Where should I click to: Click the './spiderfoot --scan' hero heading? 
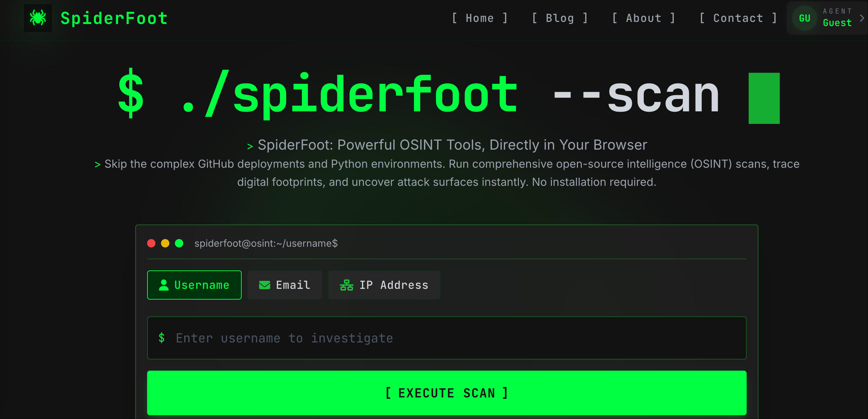449,95
